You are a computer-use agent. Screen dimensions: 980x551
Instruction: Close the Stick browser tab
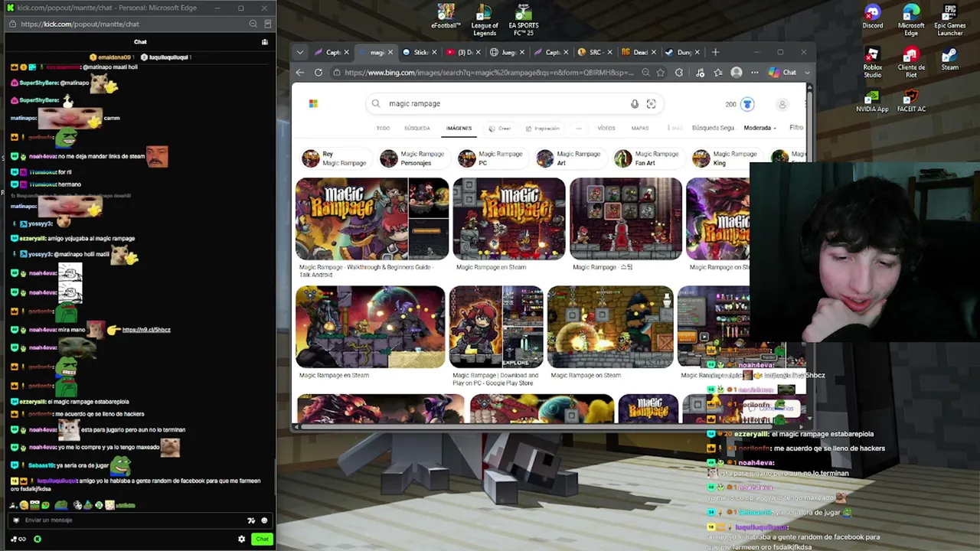(x=434, y=52)
